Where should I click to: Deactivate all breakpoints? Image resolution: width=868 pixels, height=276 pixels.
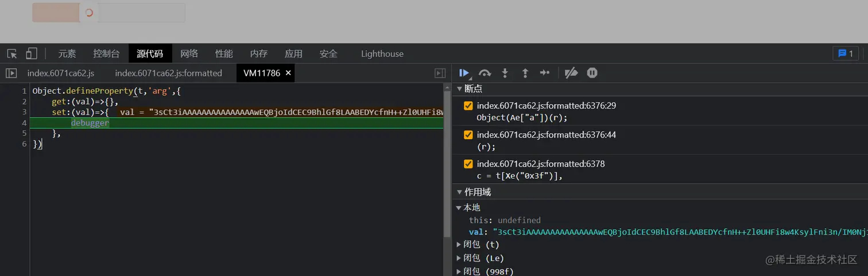(571, 73)
